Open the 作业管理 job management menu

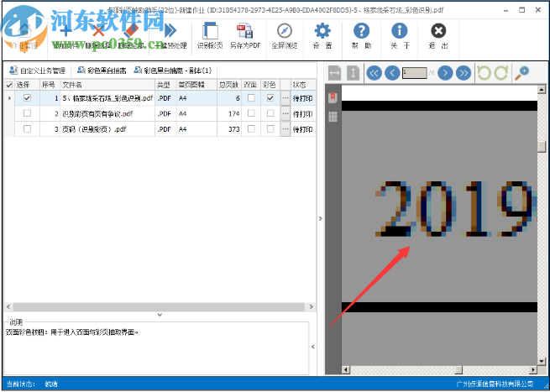24,37
